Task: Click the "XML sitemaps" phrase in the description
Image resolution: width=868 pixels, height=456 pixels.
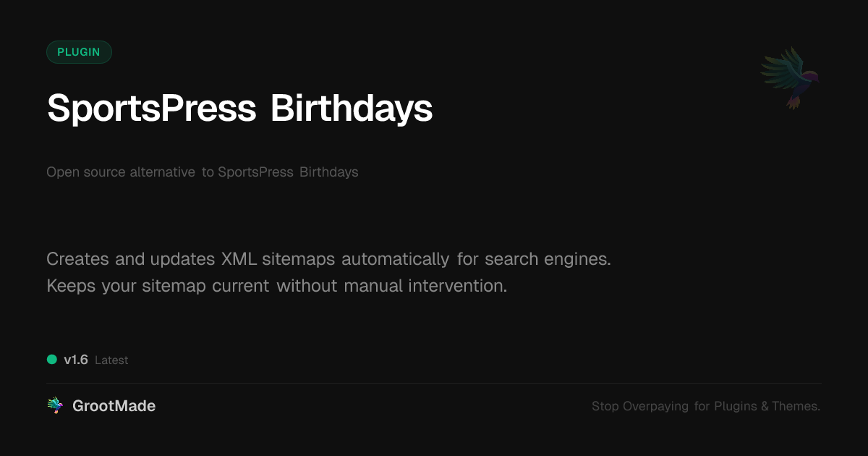Action: [278, 259]
